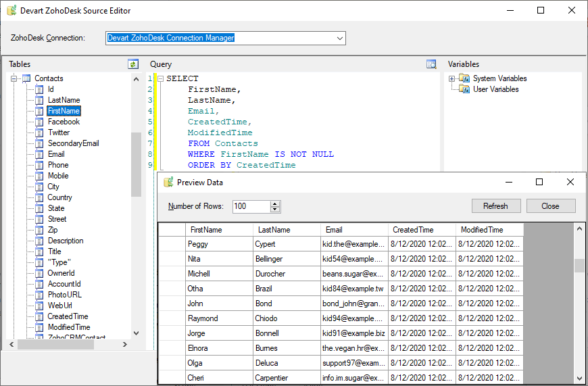This screenshot has width=588, height=386.
Task: Select the User Variables folder icon
Action: (464, 89)
